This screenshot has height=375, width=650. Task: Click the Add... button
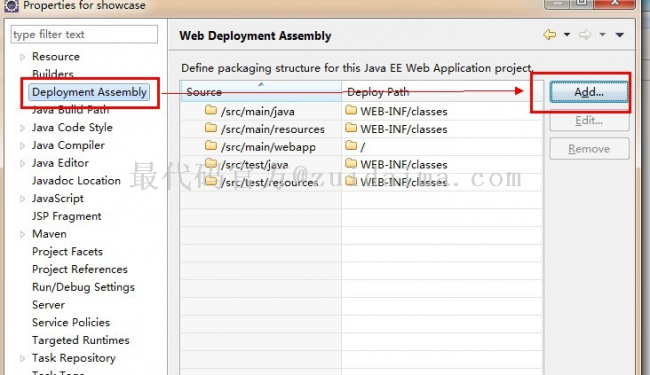click(589, 92)
